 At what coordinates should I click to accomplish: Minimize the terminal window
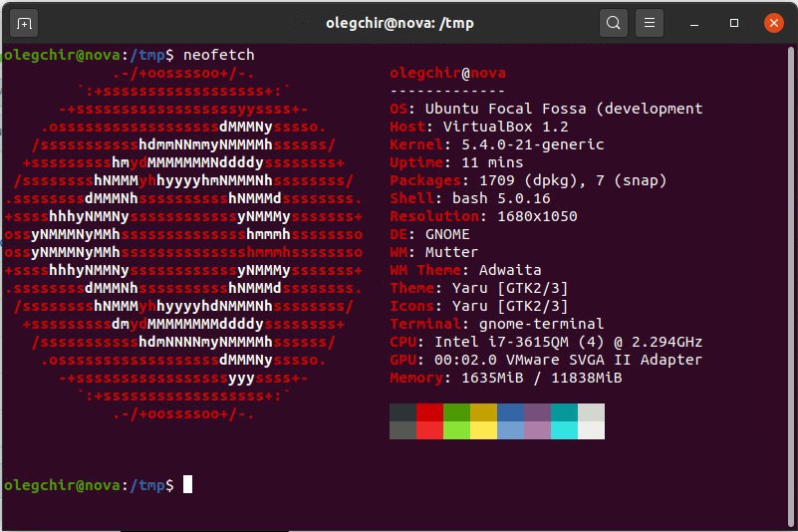click(694, 24)
